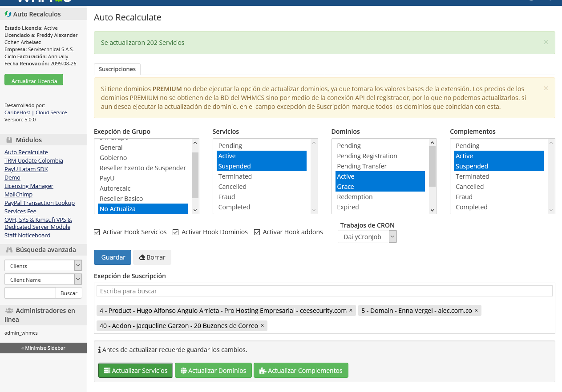The height and width of the screenshot is (392, 562).
Task: Expand the Clients search type dropdown
Action: pyautogui.click(x=43, y=266)
